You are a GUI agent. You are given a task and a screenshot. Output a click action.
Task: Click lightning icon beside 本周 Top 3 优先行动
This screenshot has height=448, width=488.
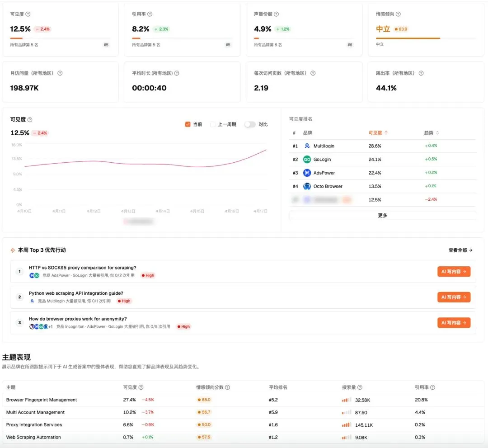click(13, 250)
